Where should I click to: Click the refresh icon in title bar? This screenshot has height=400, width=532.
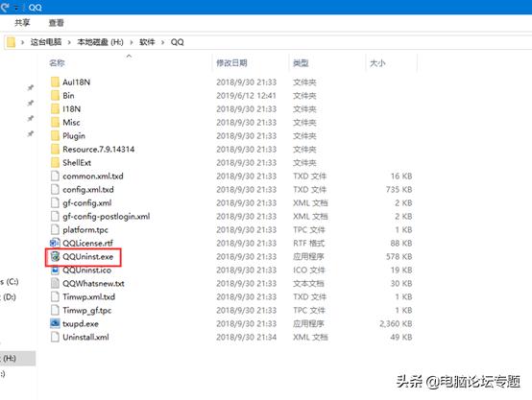[x=5, y=7]
